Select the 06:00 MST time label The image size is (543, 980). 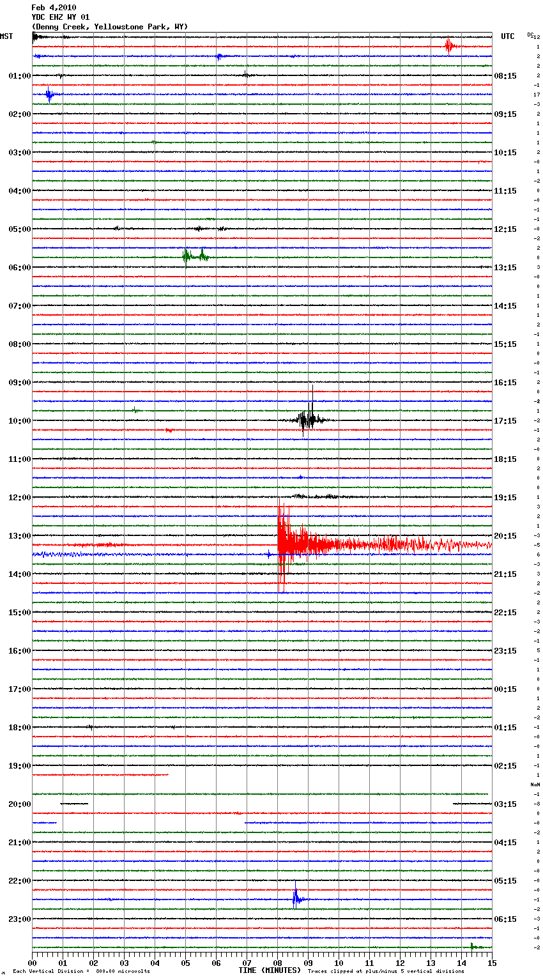[x=20, y=268]
